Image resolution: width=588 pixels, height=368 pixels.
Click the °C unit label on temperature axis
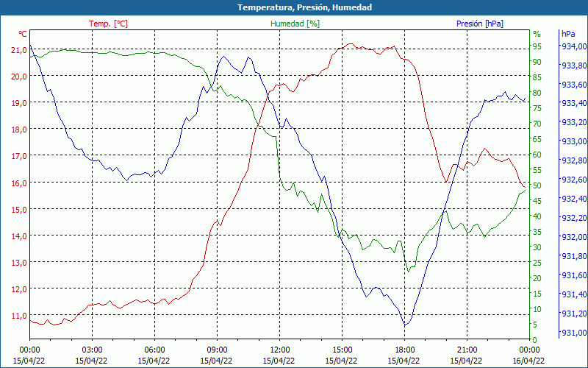[23, 34]
